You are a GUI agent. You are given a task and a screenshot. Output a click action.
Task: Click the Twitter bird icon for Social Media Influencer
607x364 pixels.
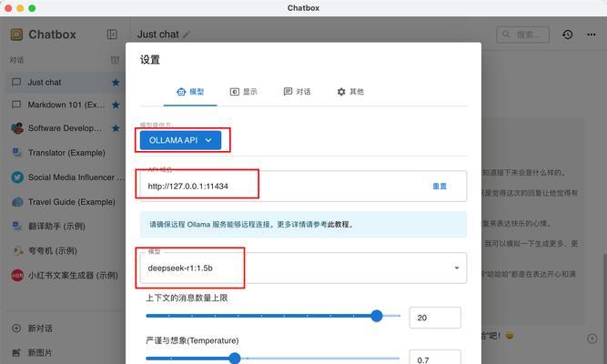click(x=17, y=177)
